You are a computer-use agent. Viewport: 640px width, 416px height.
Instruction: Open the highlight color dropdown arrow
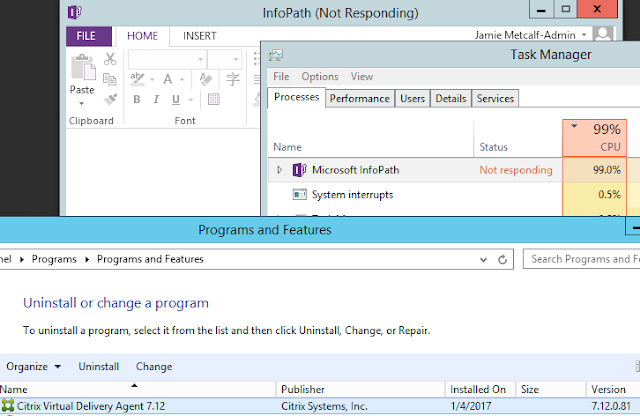(152, 79)
